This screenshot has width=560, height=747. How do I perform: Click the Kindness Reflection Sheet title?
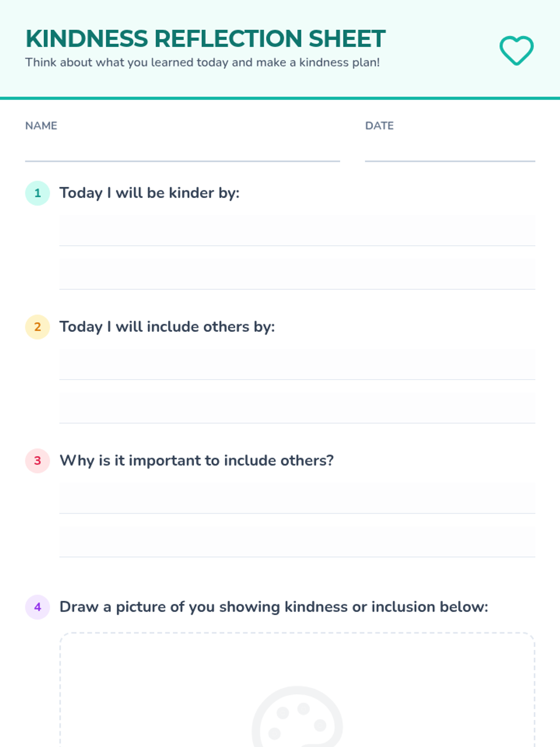pyautogui.click(x=205, y=39)
